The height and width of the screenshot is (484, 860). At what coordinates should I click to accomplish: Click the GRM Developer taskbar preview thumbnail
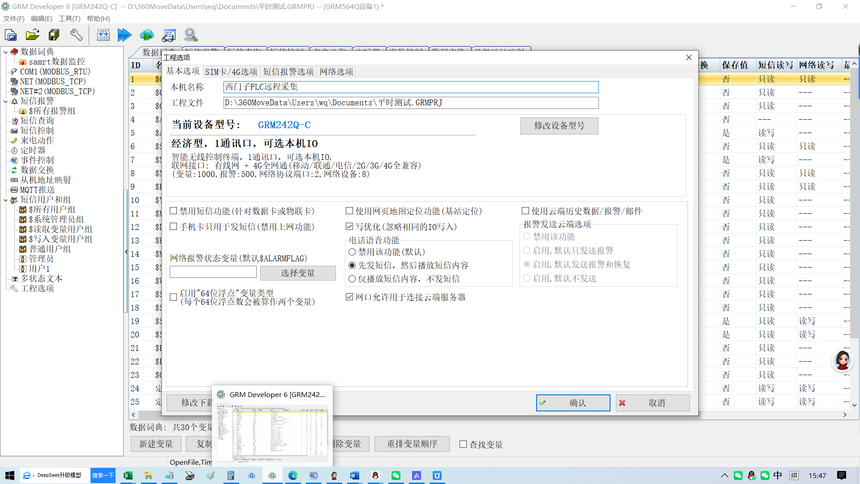click(x=273, y=434)
